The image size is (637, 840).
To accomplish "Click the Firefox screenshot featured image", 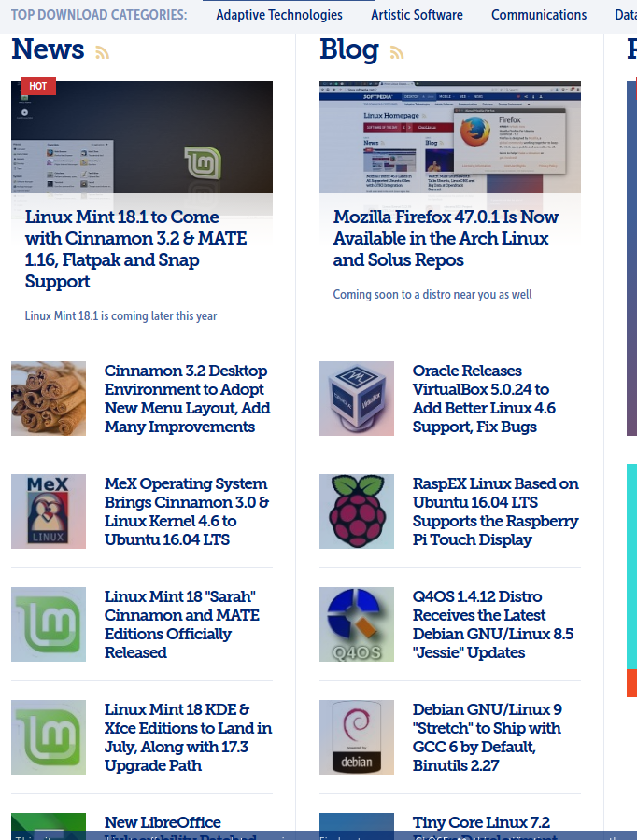I will point(450,137).
